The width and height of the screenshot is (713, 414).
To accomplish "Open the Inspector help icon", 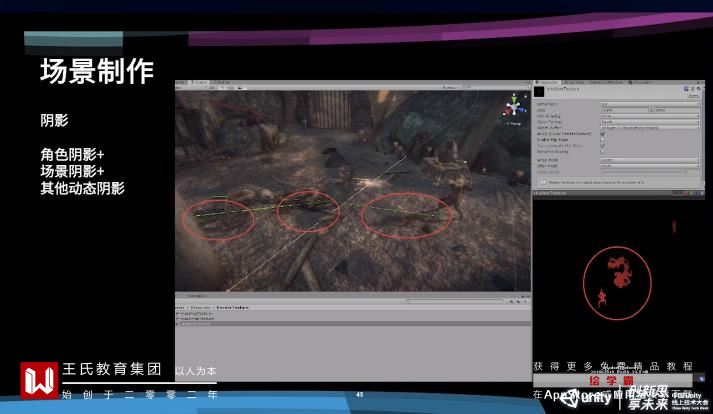I will (686, 89).
